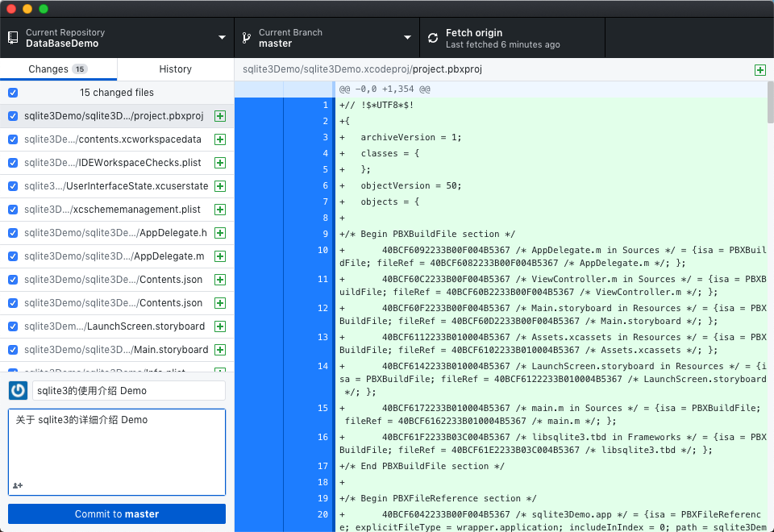
Task: Click added-file icon in diff header
Action: pyautogui.click(x=760, y=70)
